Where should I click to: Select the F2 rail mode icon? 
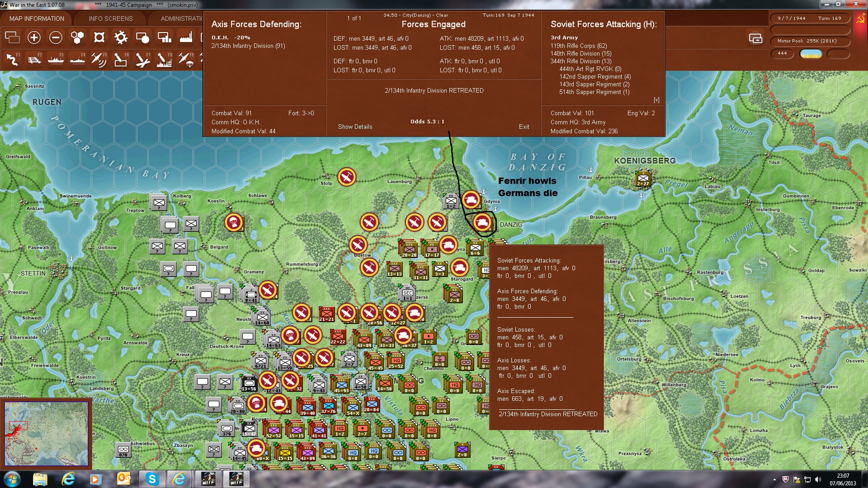[x=34, y=59]
